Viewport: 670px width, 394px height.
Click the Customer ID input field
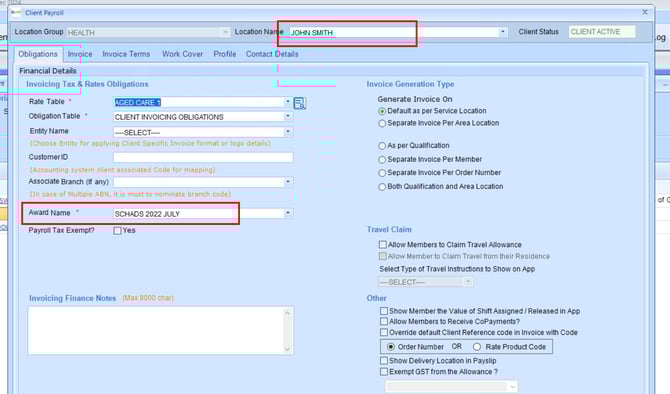pos(203,157)
